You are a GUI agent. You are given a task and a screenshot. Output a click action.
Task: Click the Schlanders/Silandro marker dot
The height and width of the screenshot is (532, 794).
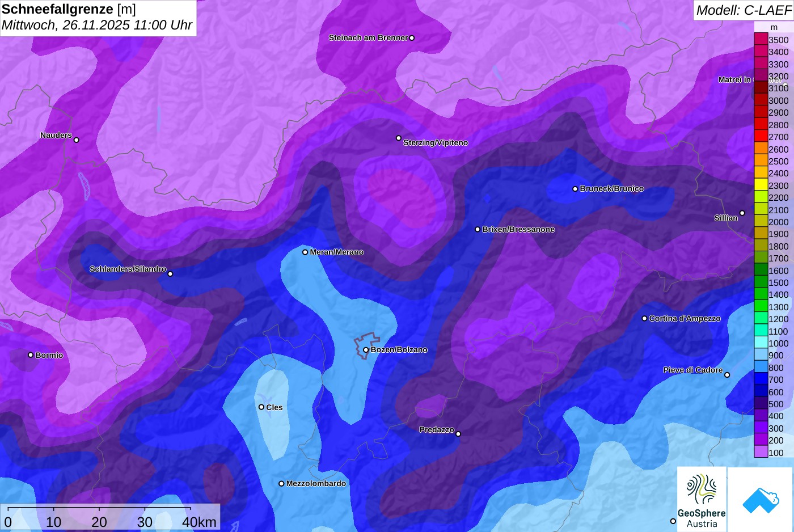[170, 274]
